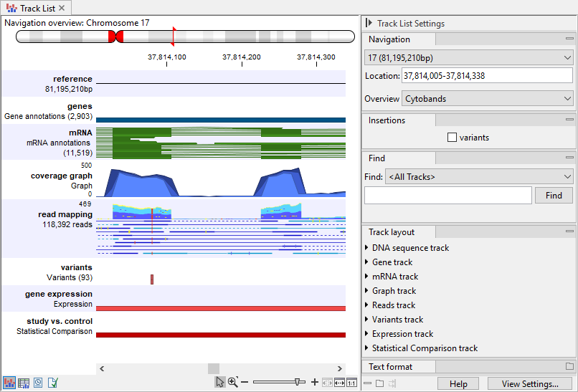Click the zoom level slider handle

(x=298, y=383)
